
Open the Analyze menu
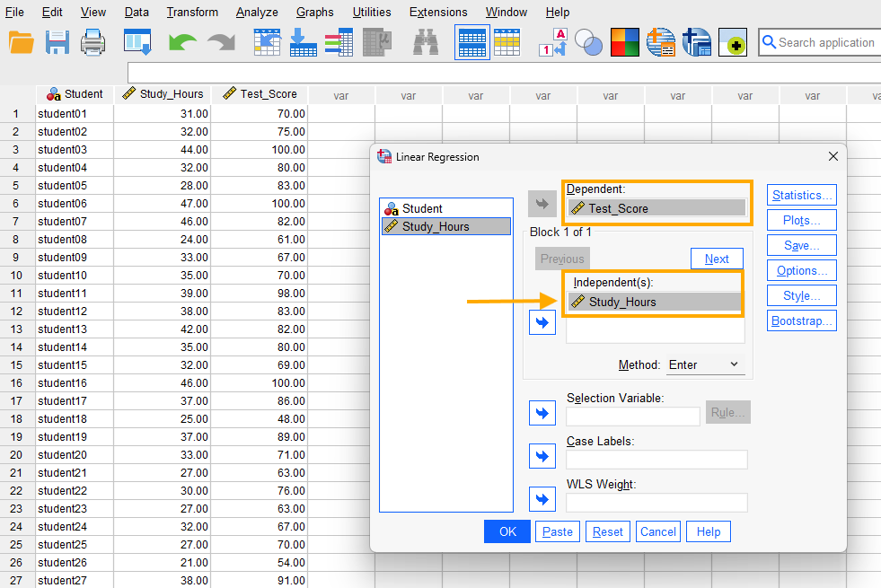[x=257, y=12]
